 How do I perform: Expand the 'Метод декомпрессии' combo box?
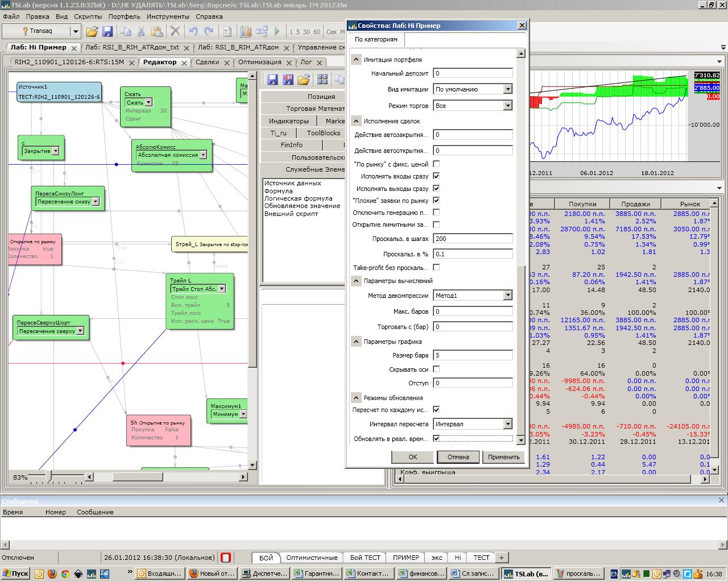point(507,296)
